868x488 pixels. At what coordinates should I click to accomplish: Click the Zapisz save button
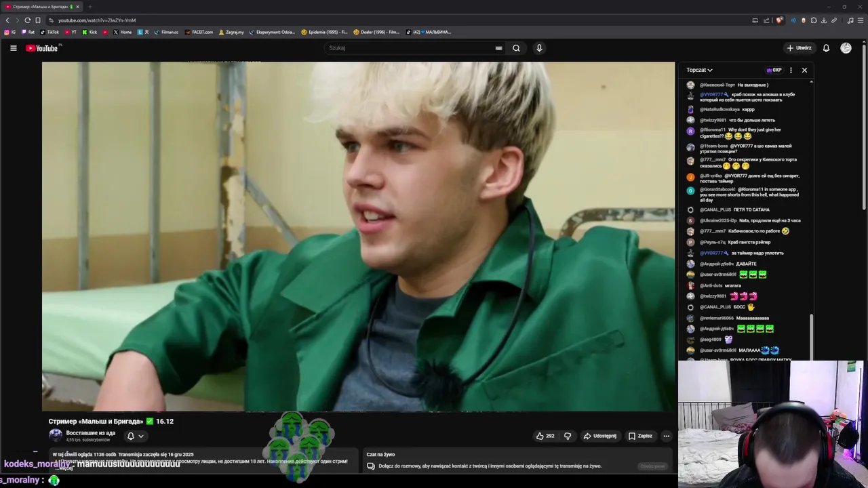(x=640, y=436)
